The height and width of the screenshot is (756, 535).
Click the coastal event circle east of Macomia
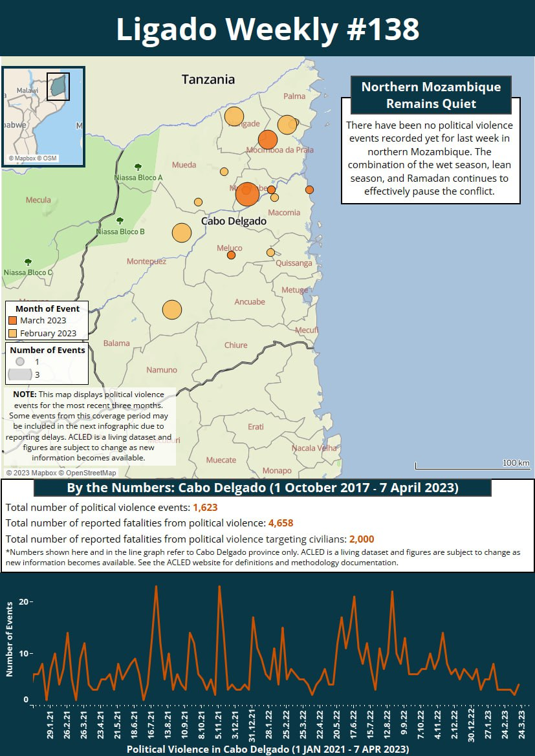coord(310,190)
